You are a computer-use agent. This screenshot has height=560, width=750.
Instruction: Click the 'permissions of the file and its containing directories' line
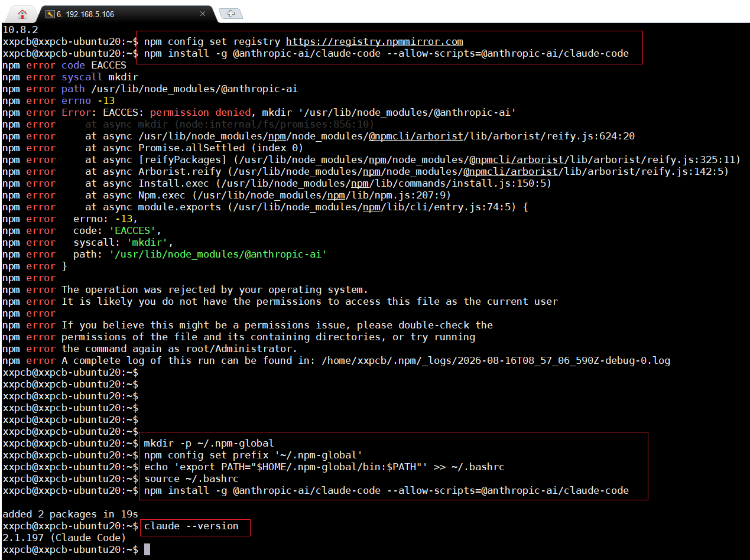point(239,337)
